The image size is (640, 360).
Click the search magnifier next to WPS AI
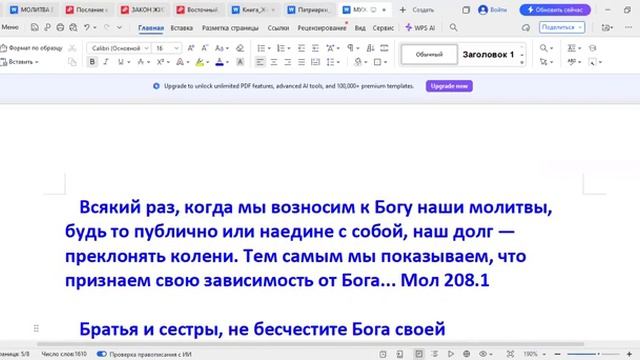tap(453, 27)
